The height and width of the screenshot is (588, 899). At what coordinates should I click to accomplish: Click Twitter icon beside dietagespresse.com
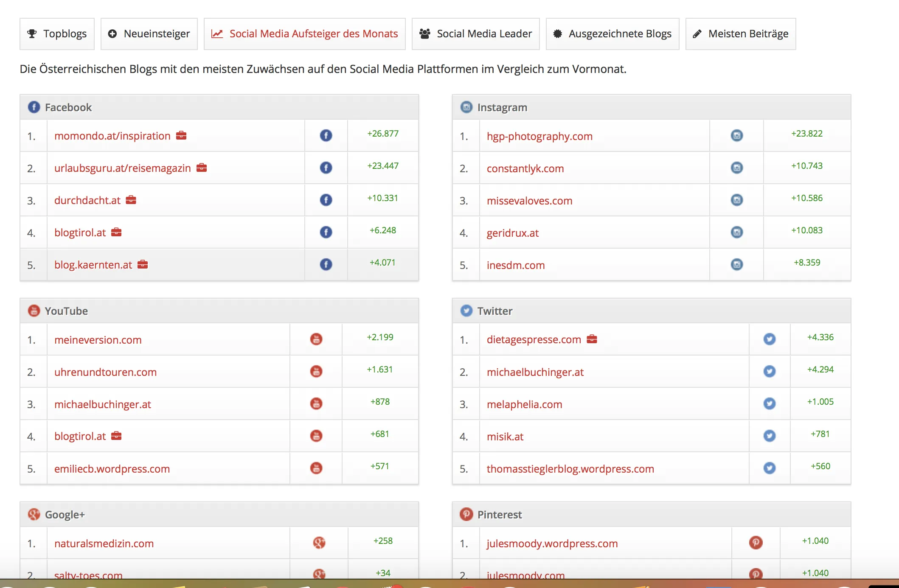pos(769,339)
